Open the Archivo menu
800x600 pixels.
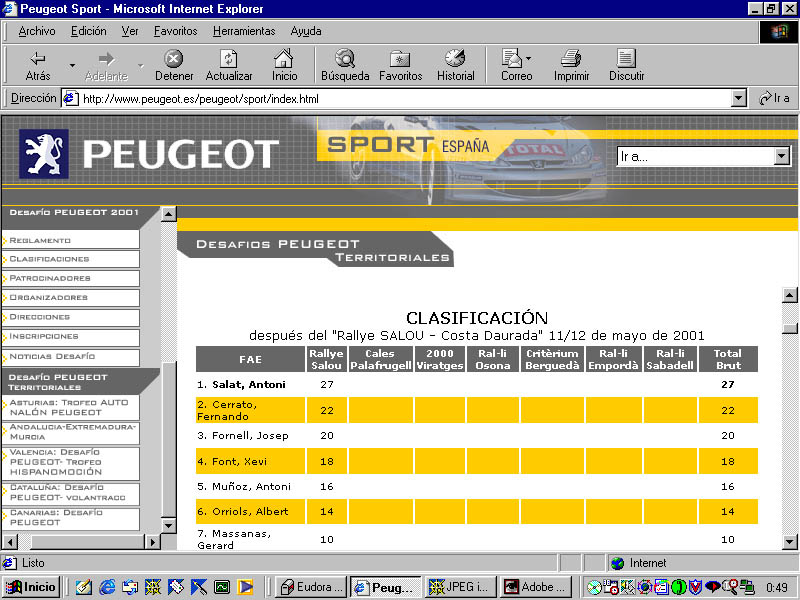point(37,31)
